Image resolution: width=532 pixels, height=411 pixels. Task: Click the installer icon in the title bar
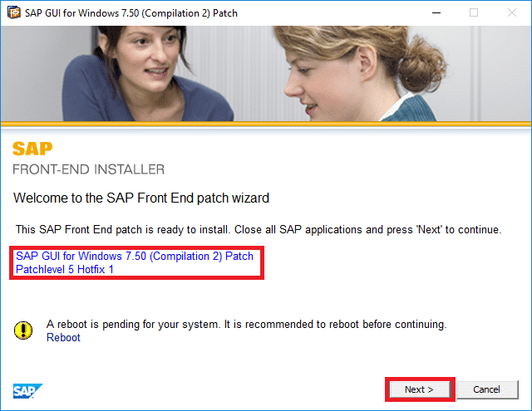pyautogui.click(x=13, y=13)
